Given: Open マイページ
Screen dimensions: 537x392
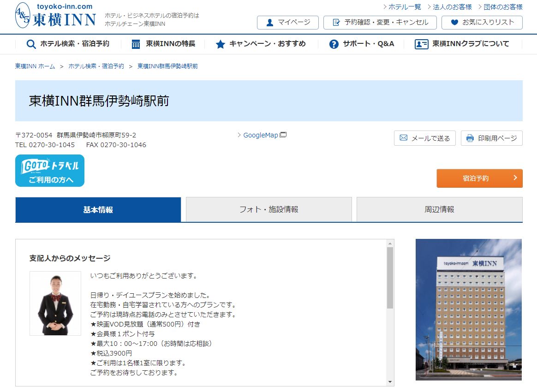Looking at the screenshot, I should [x=288, y=23].
